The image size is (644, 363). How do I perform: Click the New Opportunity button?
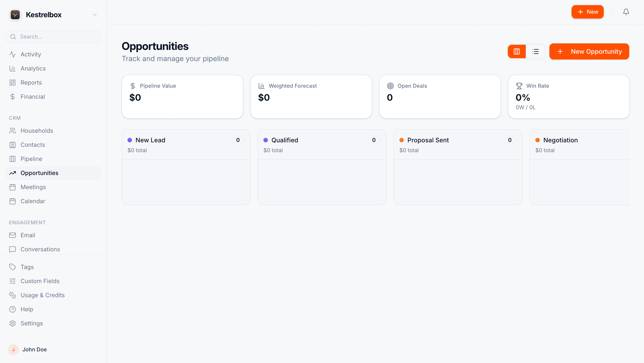(x=589, y=51)
